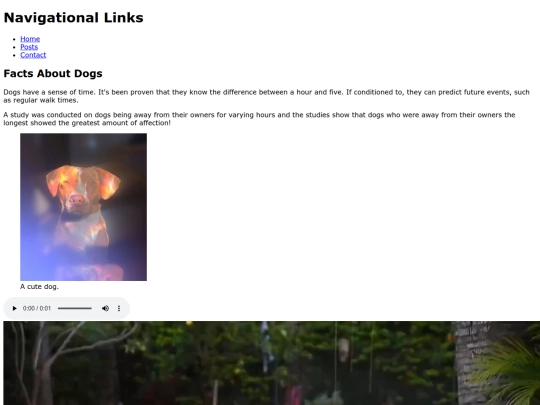The image size is (540, 405).
Task: Play the audio clip
Action: [x=14, y=308]
